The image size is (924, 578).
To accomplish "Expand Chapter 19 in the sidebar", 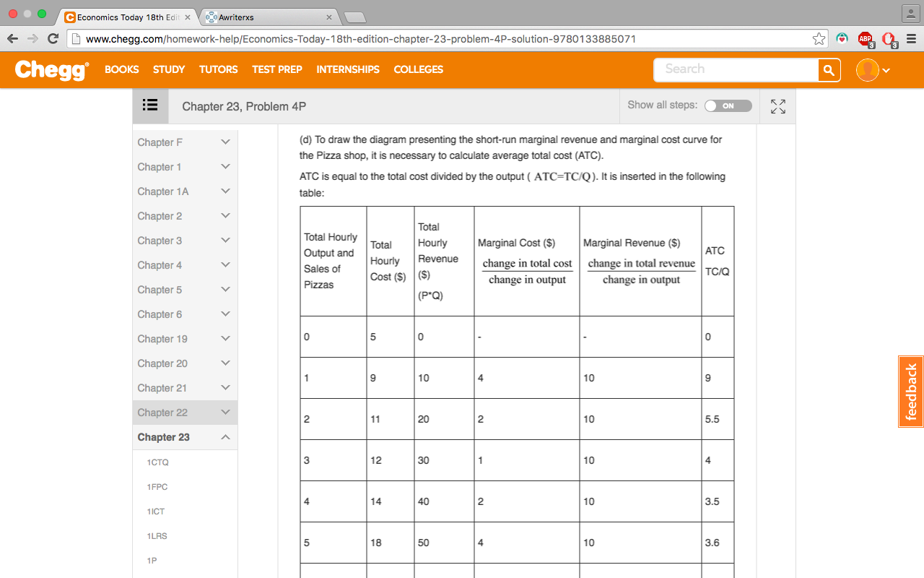I will 185,339.
